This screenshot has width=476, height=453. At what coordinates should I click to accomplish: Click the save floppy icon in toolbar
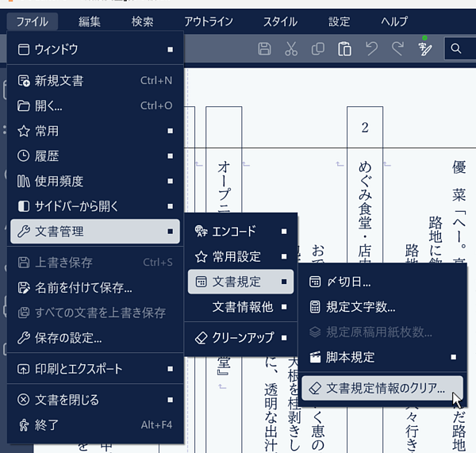coord(264,49)
